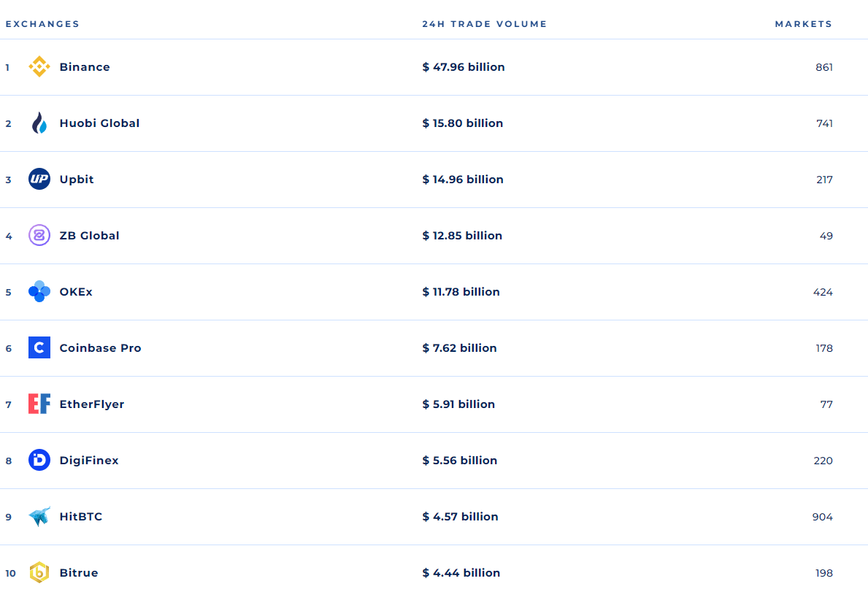Screen dimensions: 868x600
Task: Click the Exchanges column header
Action: pyautogui.click(x=42, y=24)
